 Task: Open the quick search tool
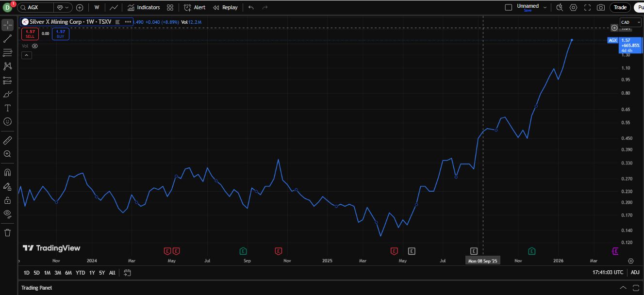pyautogui.click(x=560, y=7)
